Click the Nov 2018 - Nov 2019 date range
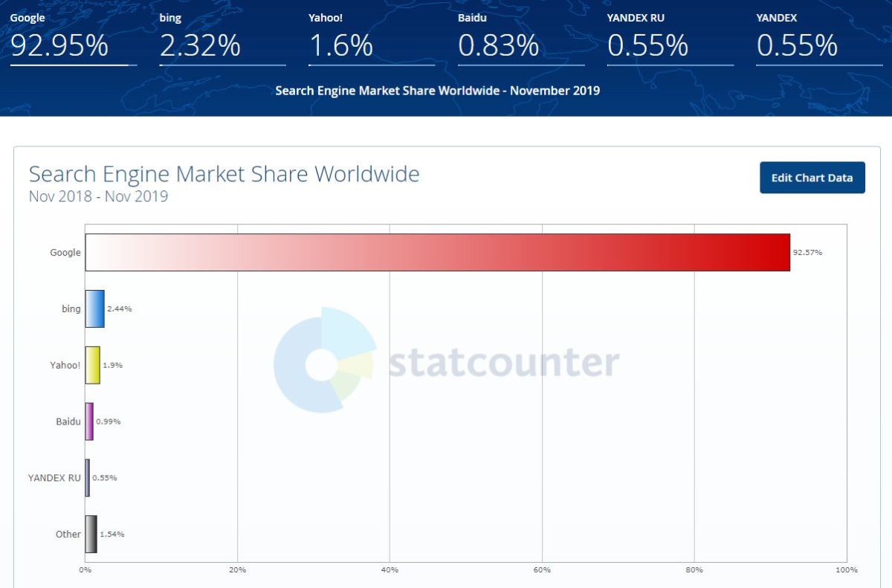This screenshot has height=588, width=892. pyautogui.click(x=98, y=197)
